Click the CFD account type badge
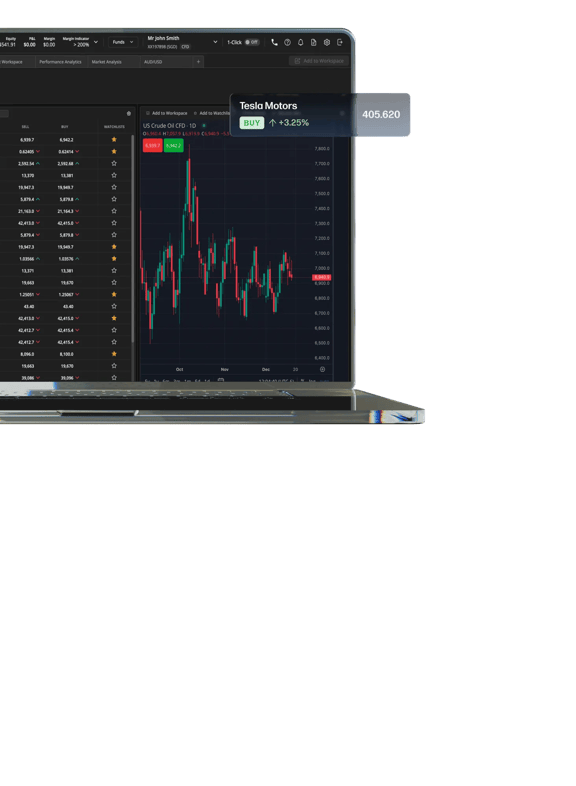 (x=185, y=47)
